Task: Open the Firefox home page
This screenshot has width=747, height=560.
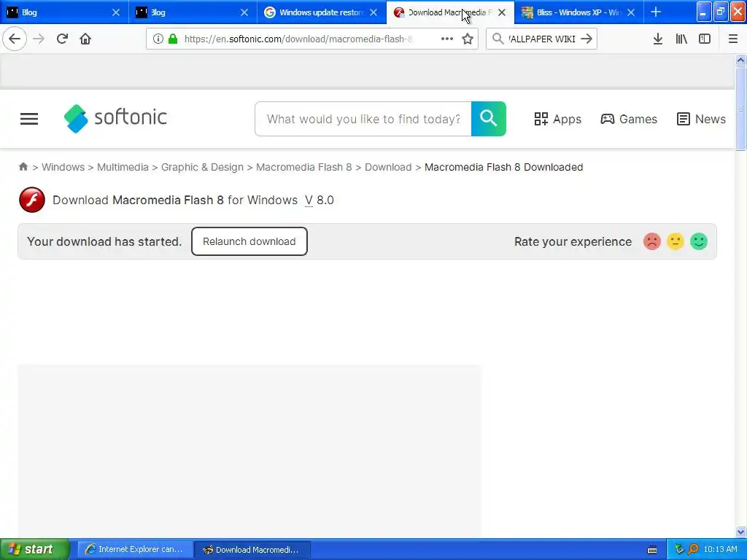Action: 85,39
